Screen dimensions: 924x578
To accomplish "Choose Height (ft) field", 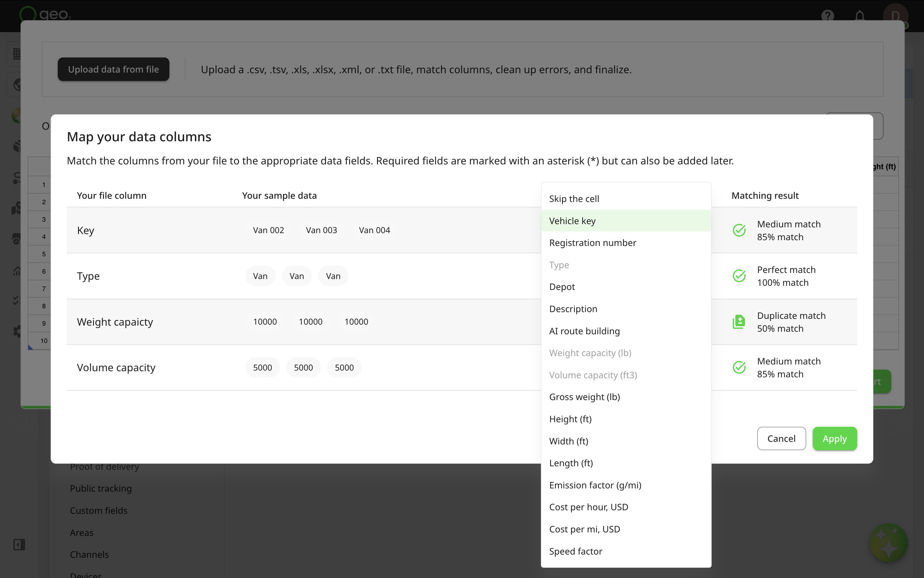I will [x=626, y=419].
